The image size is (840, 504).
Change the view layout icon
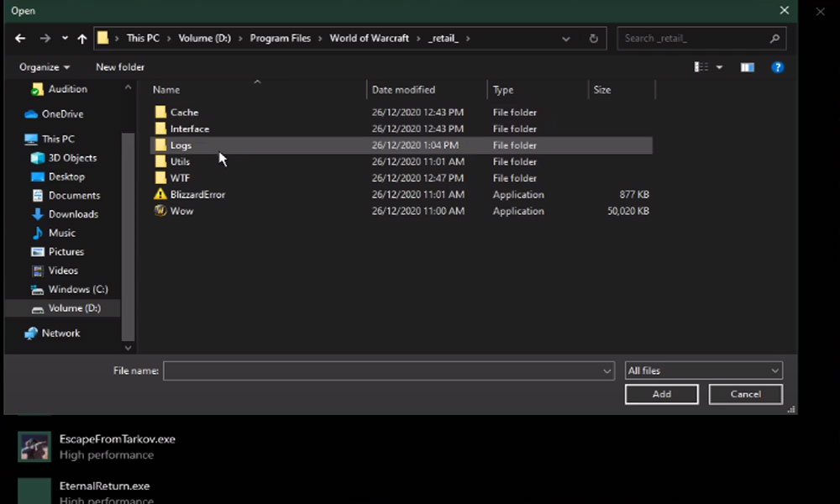pyautogui.click(x=701, y=67)
